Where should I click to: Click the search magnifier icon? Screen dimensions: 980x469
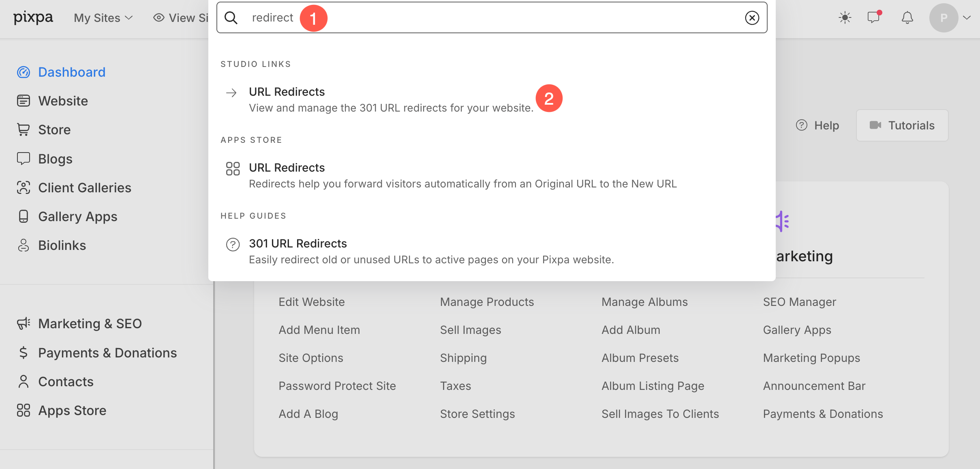(231, 18)
